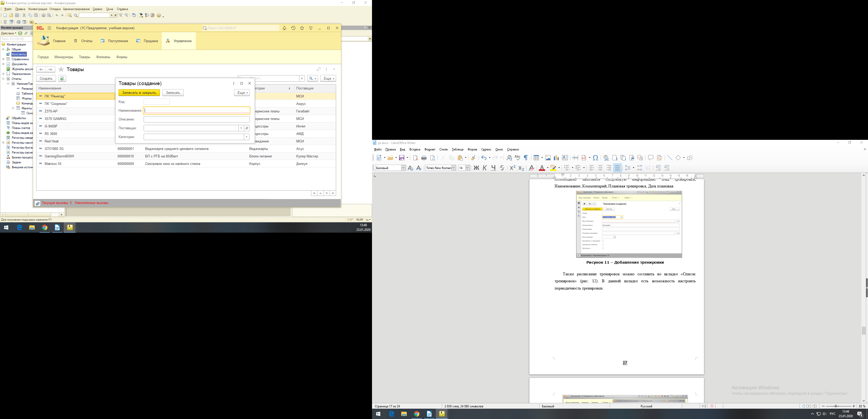This screenshot has width=868, height=419.
Task: Click font color red swatch in Writer
Action: coord(542,168)
